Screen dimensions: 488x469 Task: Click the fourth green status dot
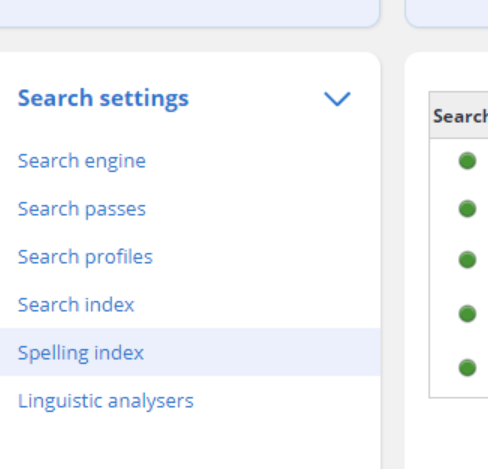467,314
